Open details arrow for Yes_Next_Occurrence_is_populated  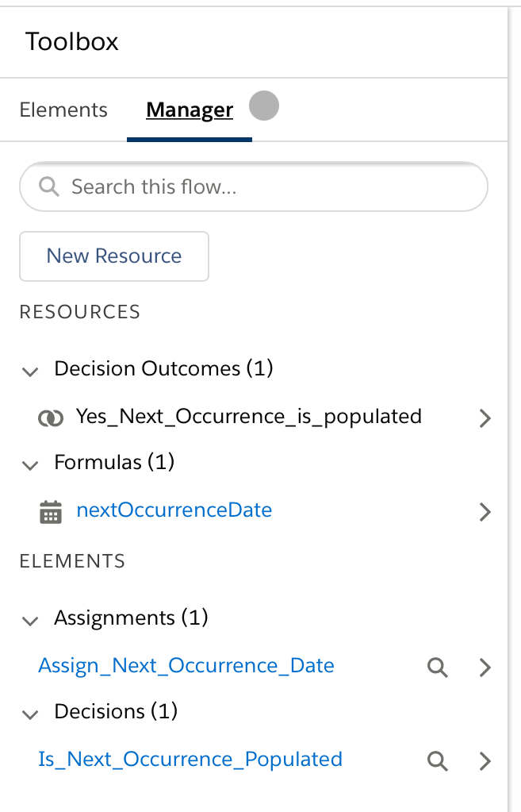coord(485,418)
